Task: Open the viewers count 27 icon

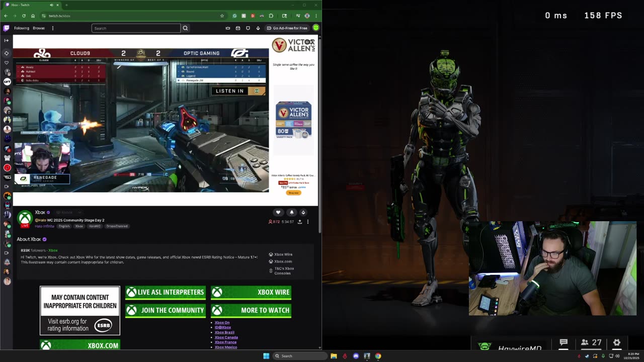Action: [591, 343]
